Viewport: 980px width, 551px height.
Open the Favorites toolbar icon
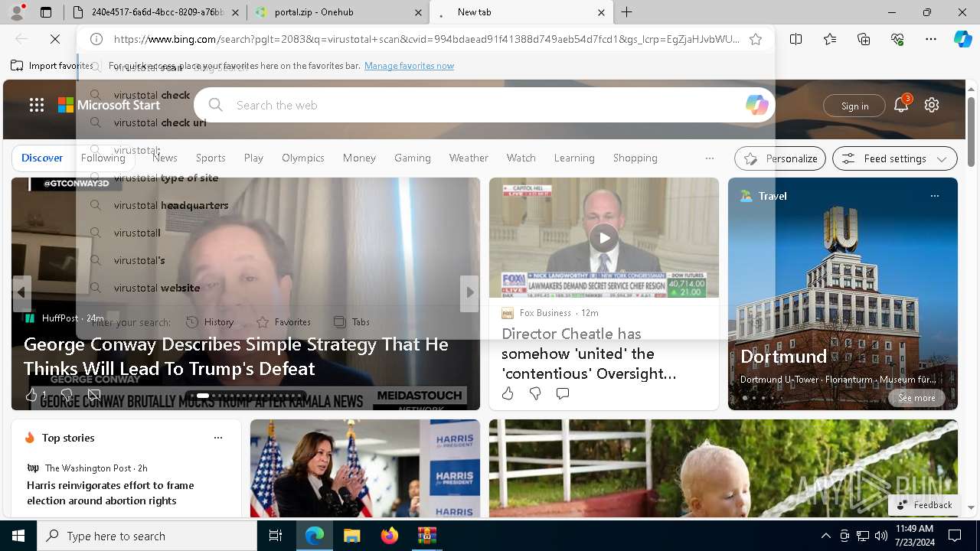coord(830,39)
